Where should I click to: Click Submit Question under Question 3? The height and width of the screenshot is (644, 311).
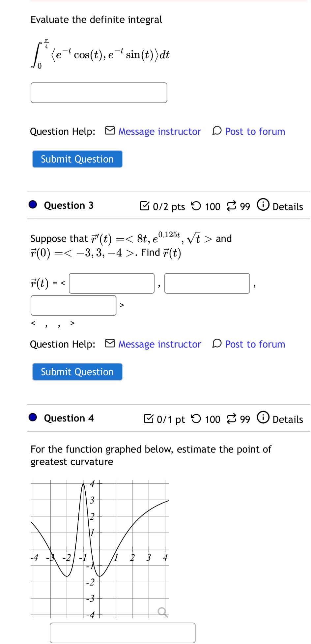77,372
